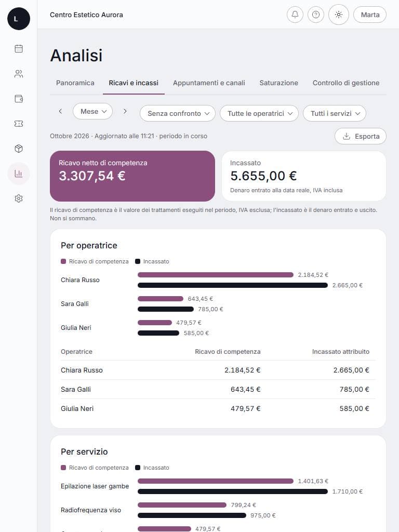Click Incassato attribuito column header
Image resolution: width=399 pixels, height=532 pixels.
[341, 352]
